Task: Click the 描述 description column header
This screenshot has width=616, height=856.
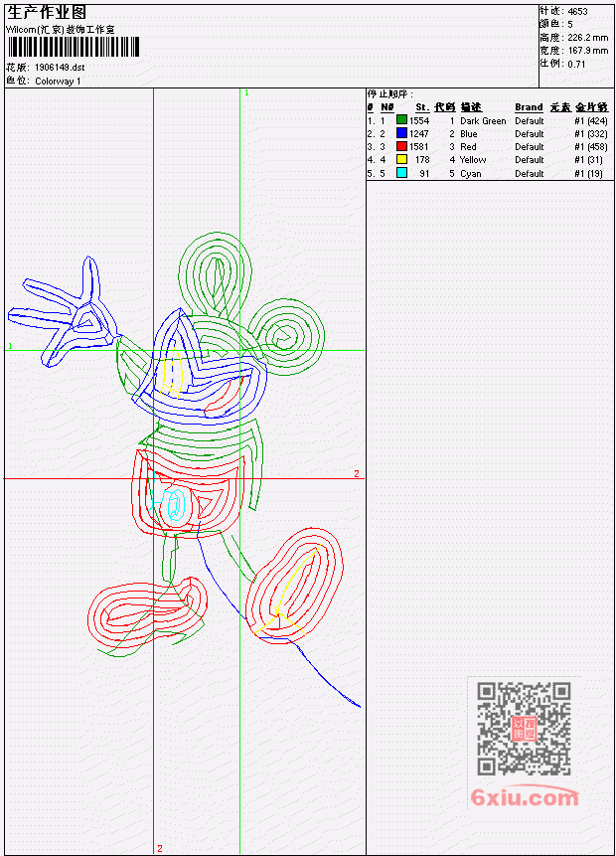Action: pos(471,107)
